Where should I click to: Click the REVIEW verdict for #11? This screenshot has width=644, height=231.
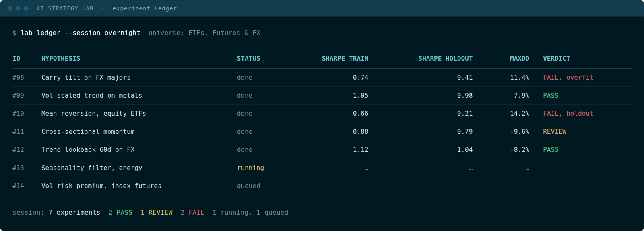point(555,132)
